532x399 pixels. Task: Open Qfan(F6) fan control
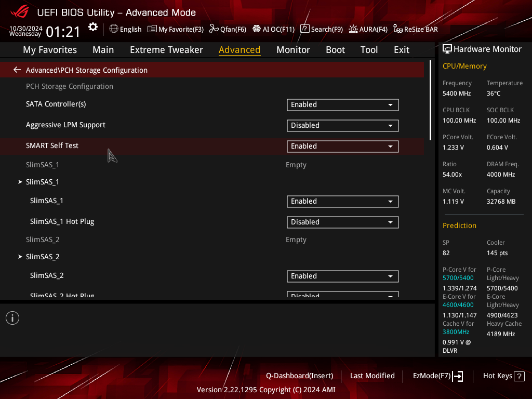228,29
